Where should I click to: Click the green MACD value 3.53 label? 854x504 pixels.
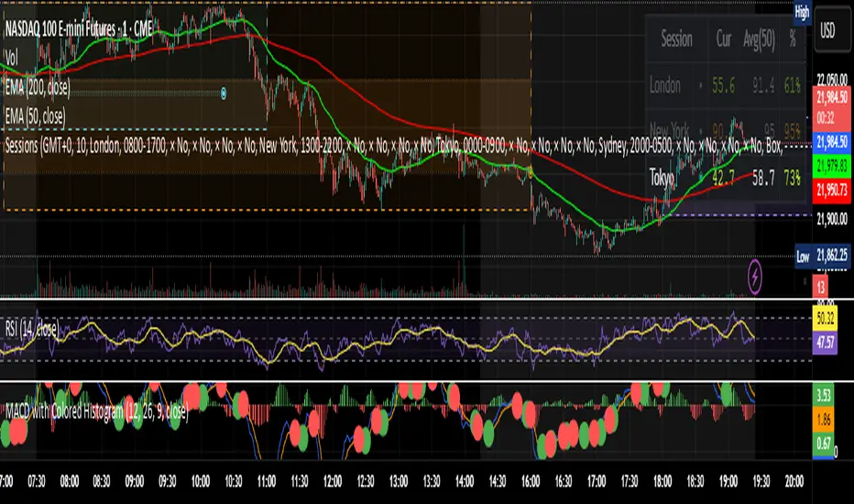[824, 395]
